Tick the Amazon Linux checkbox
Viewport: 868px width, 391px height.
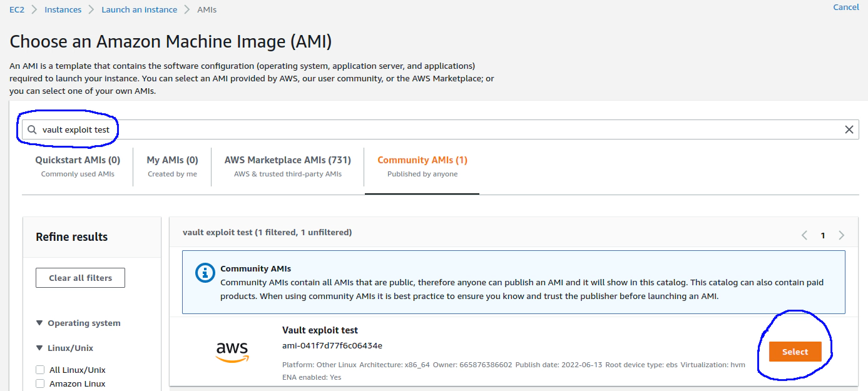tap(40, 383)
